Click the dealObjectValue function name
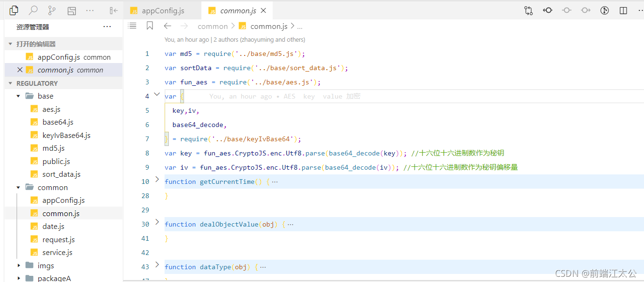 (x=229, y=224)
